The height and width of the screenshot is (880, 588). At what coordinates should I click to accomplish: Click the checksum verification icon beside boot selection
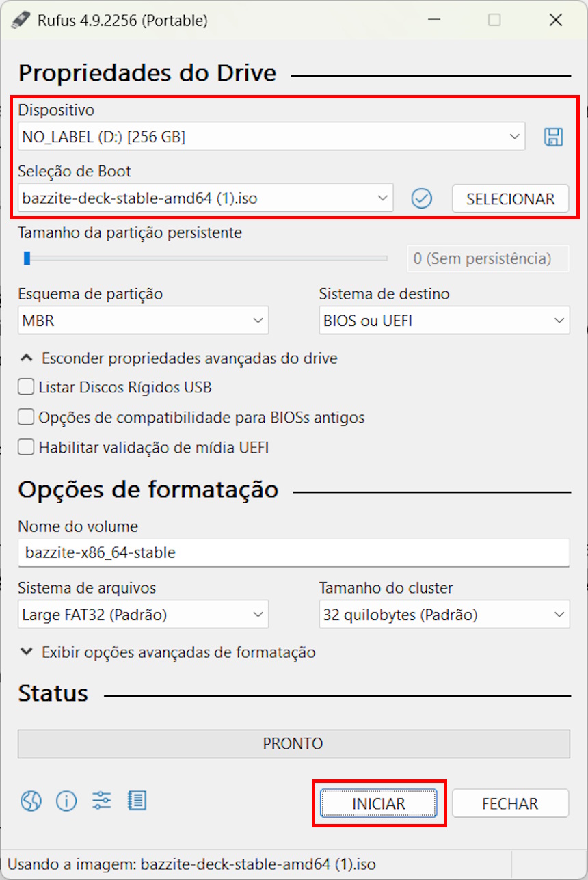[422, 199]
